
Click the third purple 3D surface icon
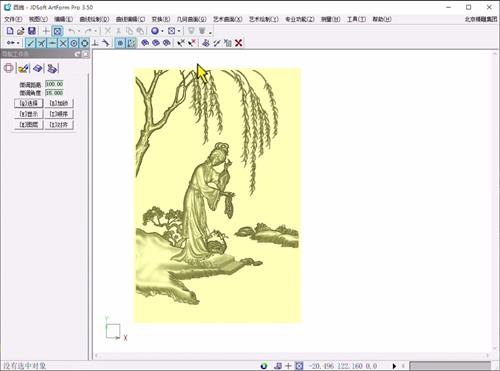coord(167,43)
